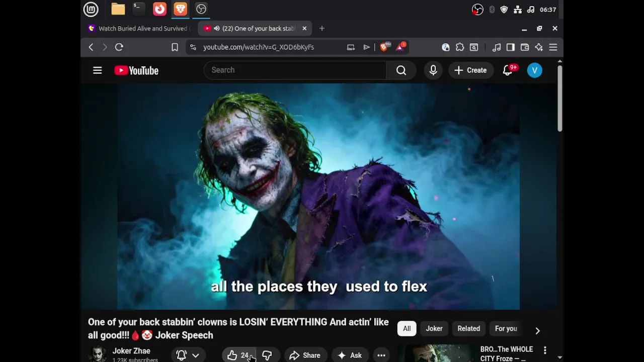Go back in browser history

pyautogui.click(x=91, y=47)
